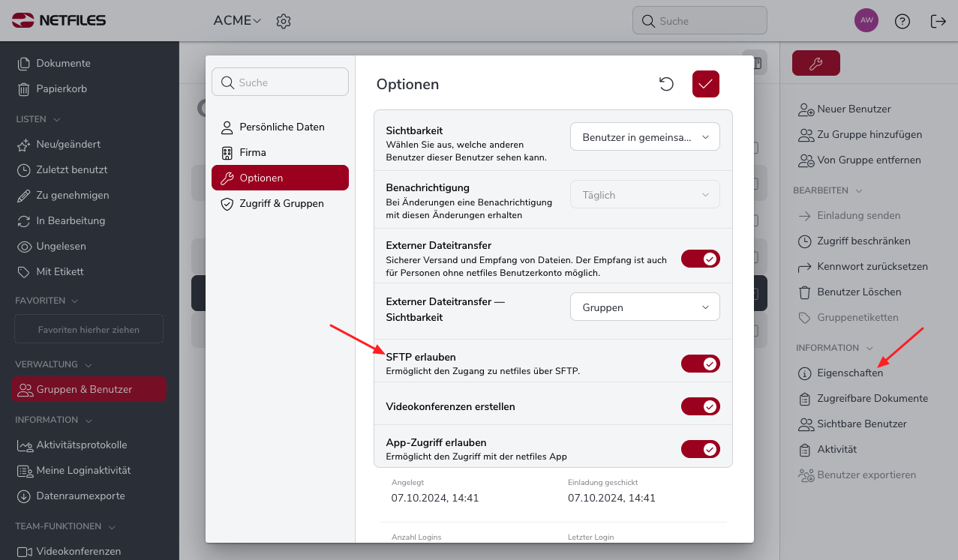Disable the SFTP erlauben switch

click(701, 364)
